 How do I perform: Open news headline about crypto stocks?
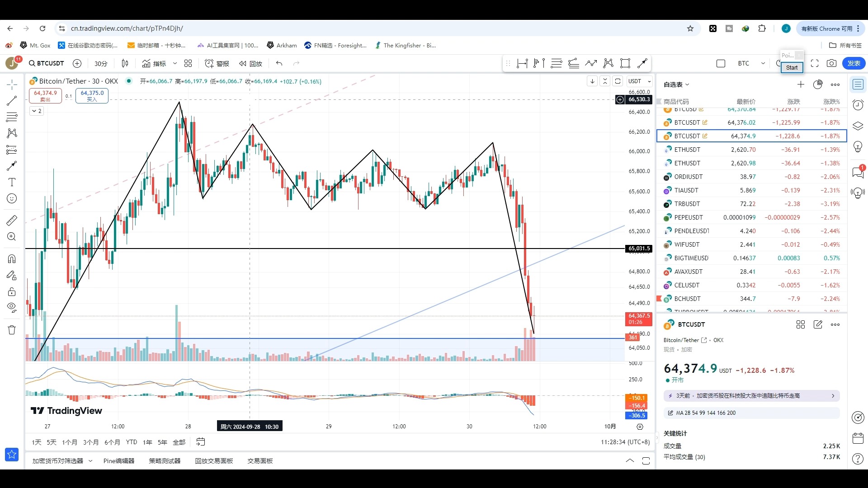[752, 396]
